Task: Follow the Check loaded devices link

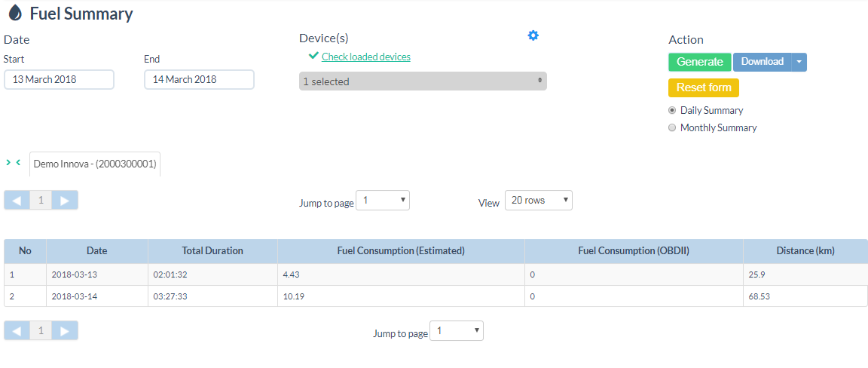Action: [365, 57]
